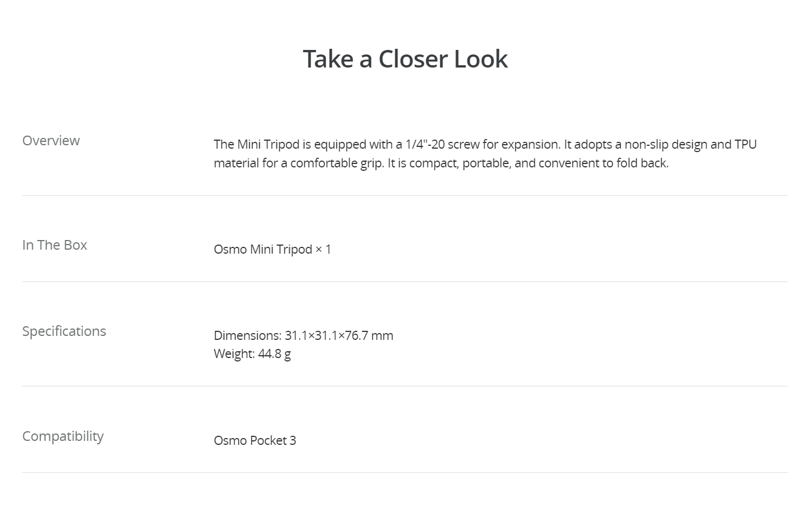
Task: Click the word "material" in the overview
Action: 236,163
